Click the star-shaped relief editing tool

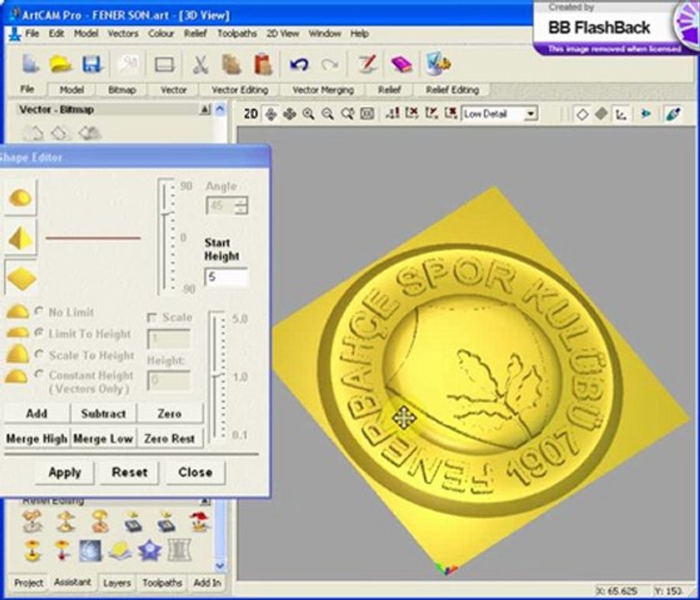coord(149,550)
